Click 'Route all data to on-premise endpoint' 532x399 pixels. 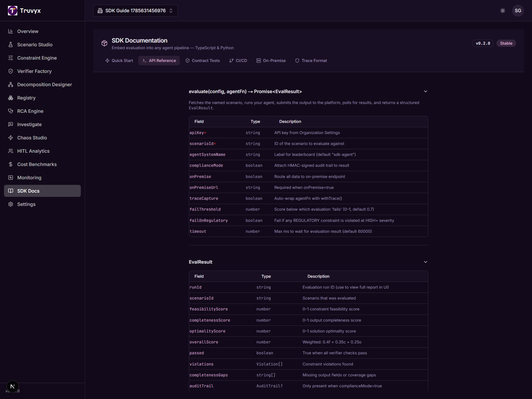tap(310, 177)
